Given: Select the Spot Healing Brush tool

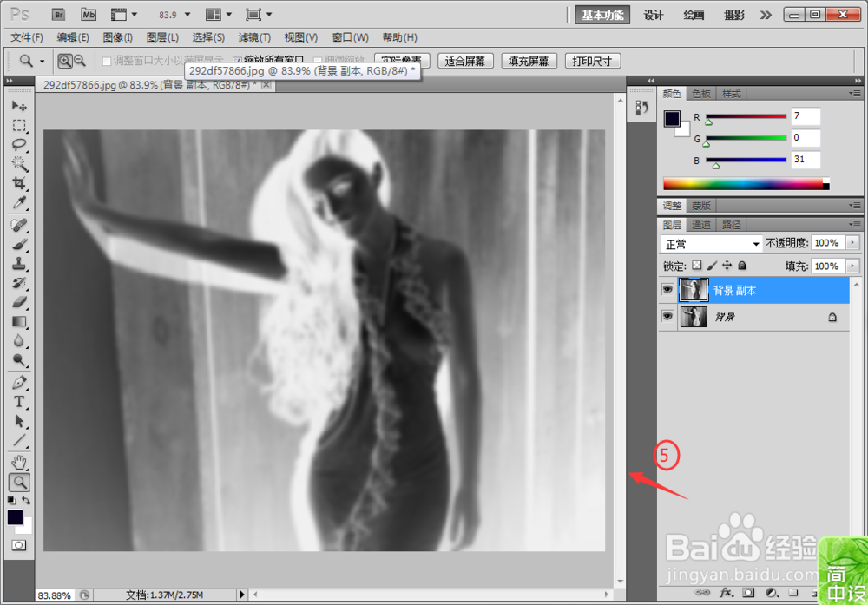Looking at the screenshot, I should pos(19,225).
